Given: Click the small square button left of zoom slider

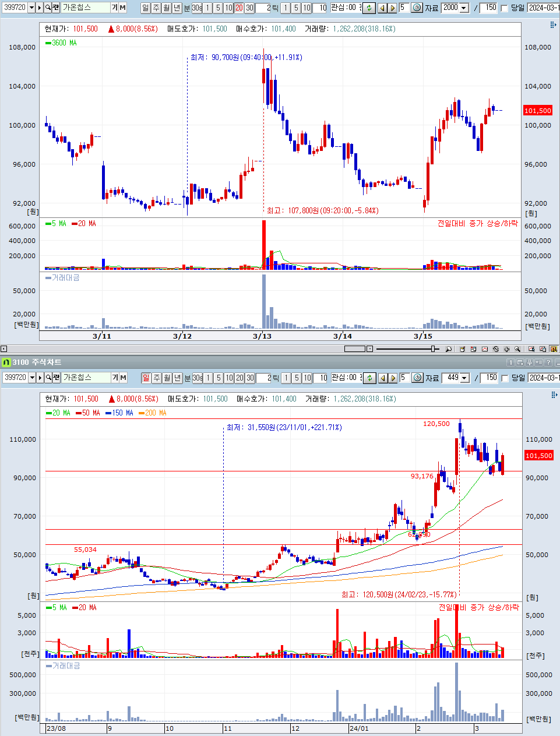Looking at the screenshot, I should [369, 349].
